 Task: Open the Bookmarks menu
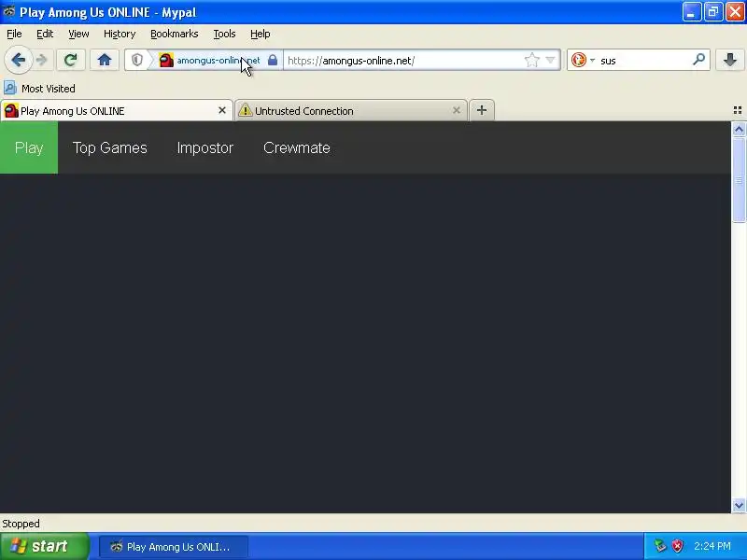(175, 34)
